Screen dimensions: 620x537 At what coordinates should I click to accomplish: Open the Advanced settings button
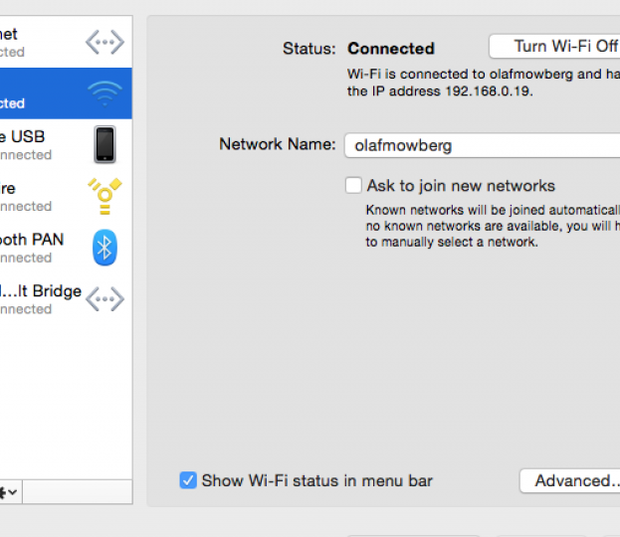(570, 481)
